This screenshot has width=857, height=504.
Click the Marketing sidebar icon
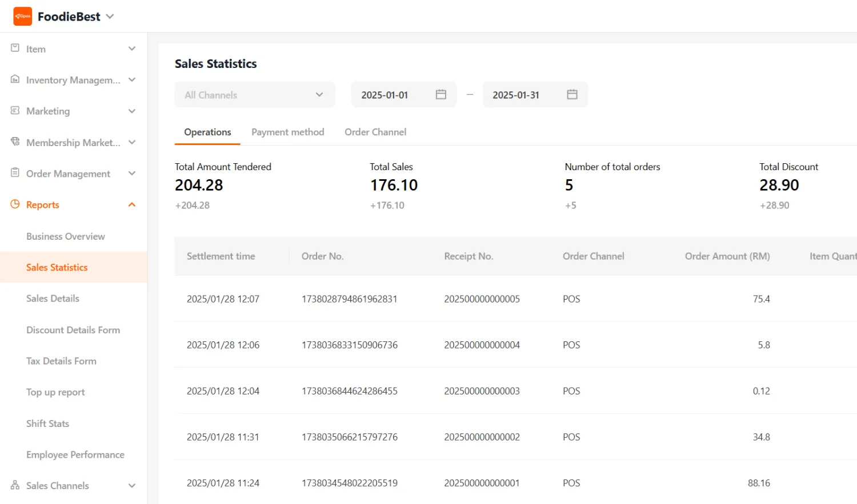(15, 111)
